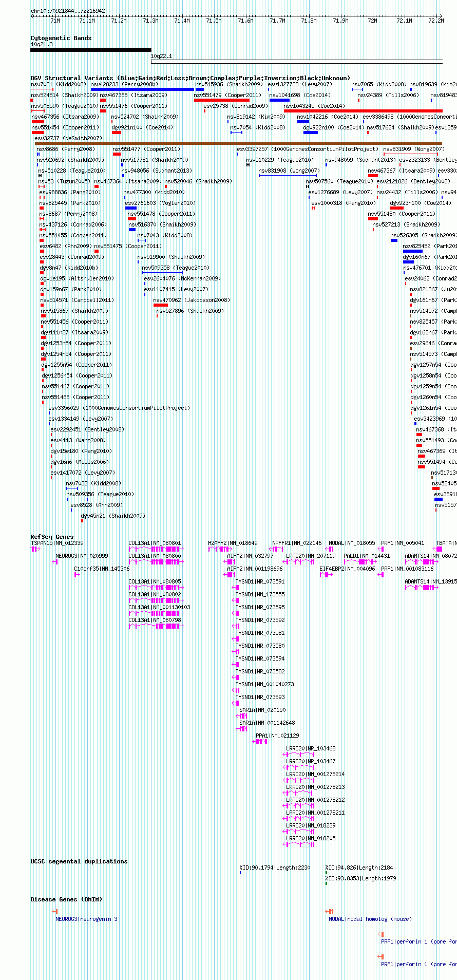Open RefSeq gene NEUROG3|NM_020999

coord(82,556)
